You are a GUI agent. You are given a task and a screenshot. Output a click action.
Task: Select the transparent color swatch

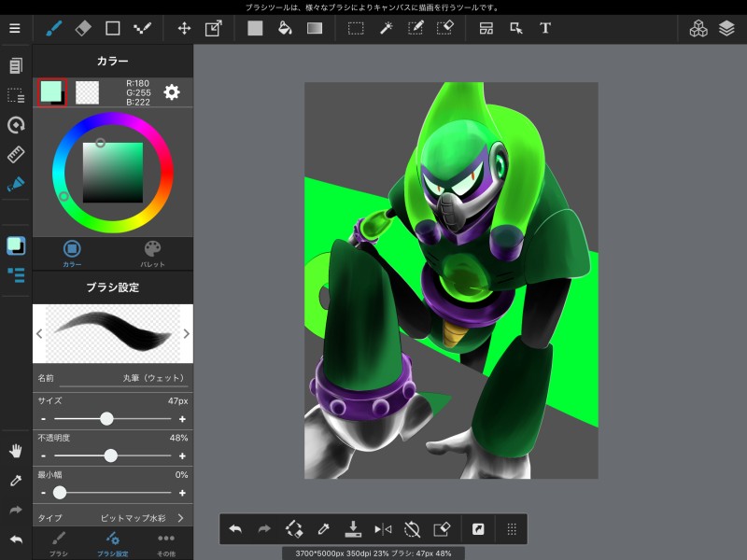(x=87, y=91)
